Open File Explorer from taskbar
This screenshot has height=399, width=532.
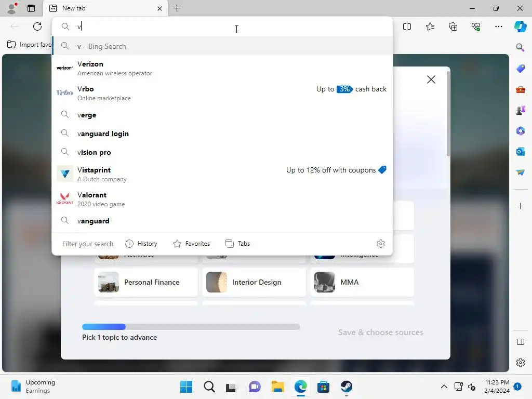(277, 387)
